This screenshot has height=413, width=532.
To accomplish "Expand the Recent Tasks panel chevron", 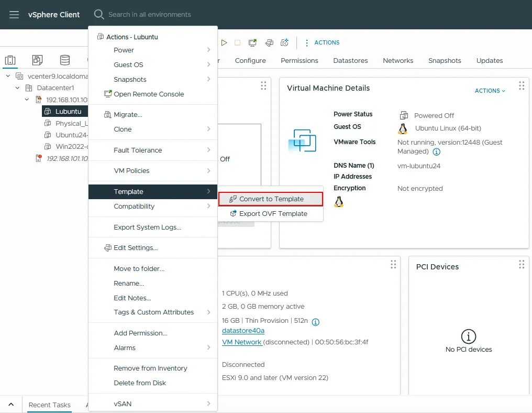I will [x=11, y=405].
